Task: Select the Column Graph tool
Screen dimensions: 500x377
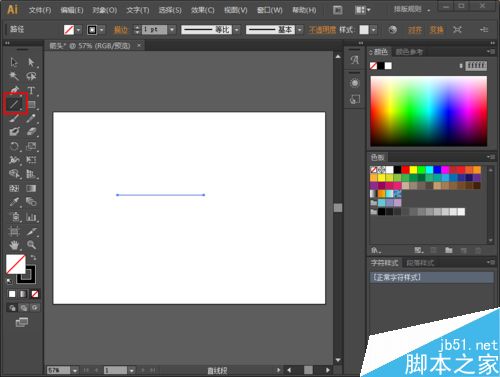Action: pyautogui.click(x=31, y=217)
